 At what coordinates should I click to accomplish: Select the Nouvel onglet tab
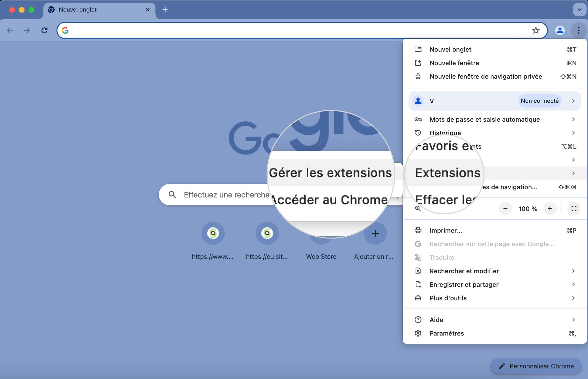tap(99, 10)
